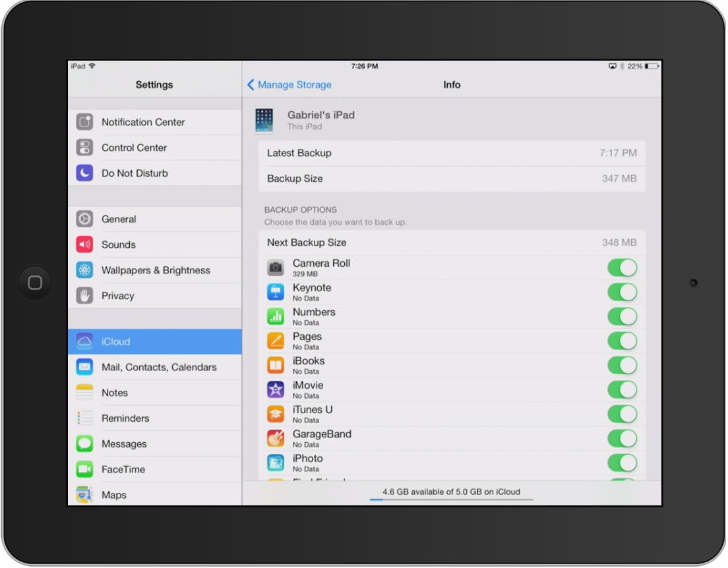
Task: Open Messages settings row
Action: point(154,443)
